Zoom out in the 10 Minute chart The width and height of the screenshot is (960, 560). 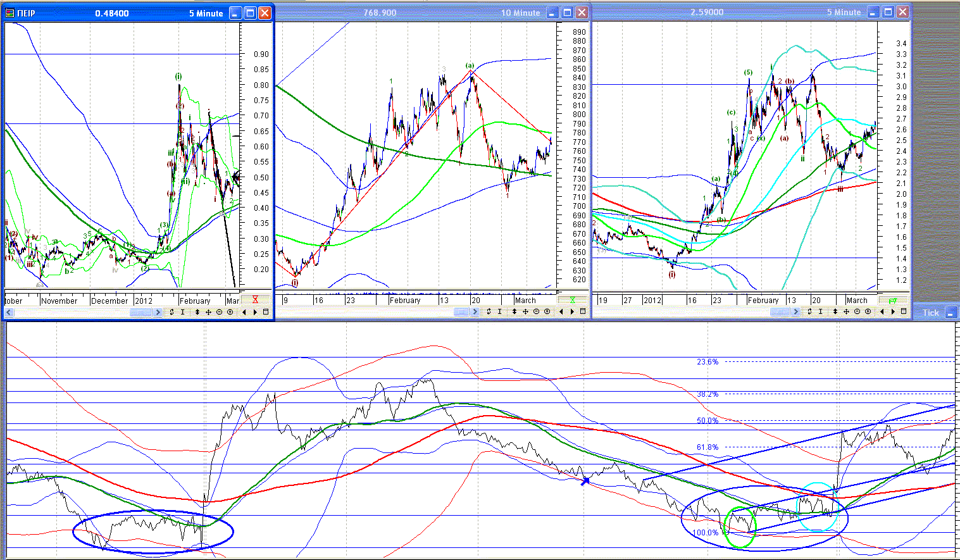click(537, 311)
